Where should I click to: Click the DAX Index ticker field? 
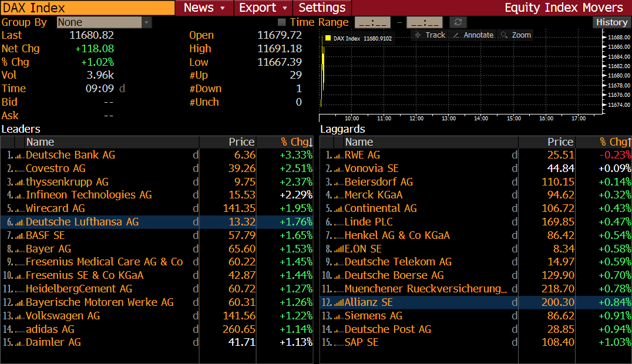(88, 8)
